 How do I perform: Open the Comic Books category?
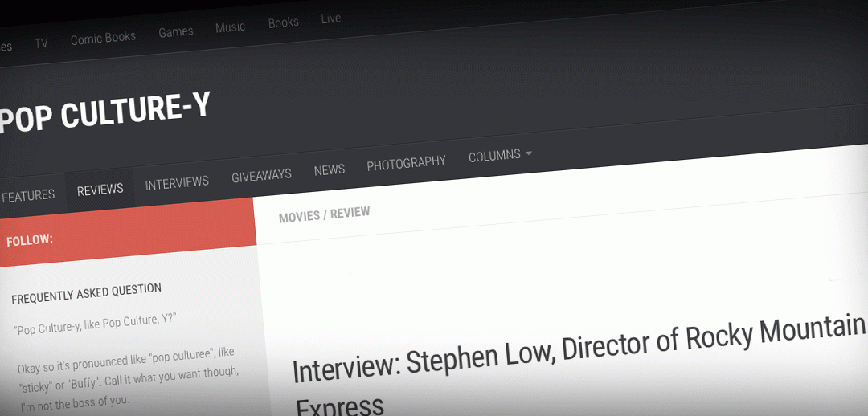click(x=103, y=38)
